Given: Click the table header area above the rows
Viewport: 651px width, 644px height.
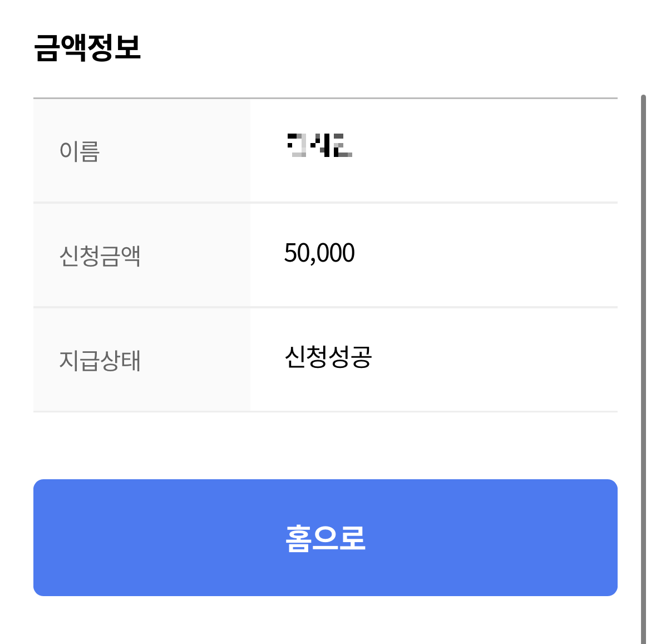Looking at the screenshot, I should (325, 98).
